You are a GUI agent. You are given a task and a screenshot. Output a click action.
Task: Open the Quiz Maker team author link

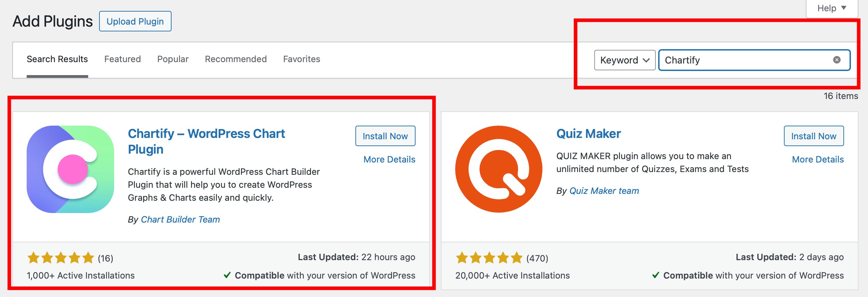click(604, 191)
